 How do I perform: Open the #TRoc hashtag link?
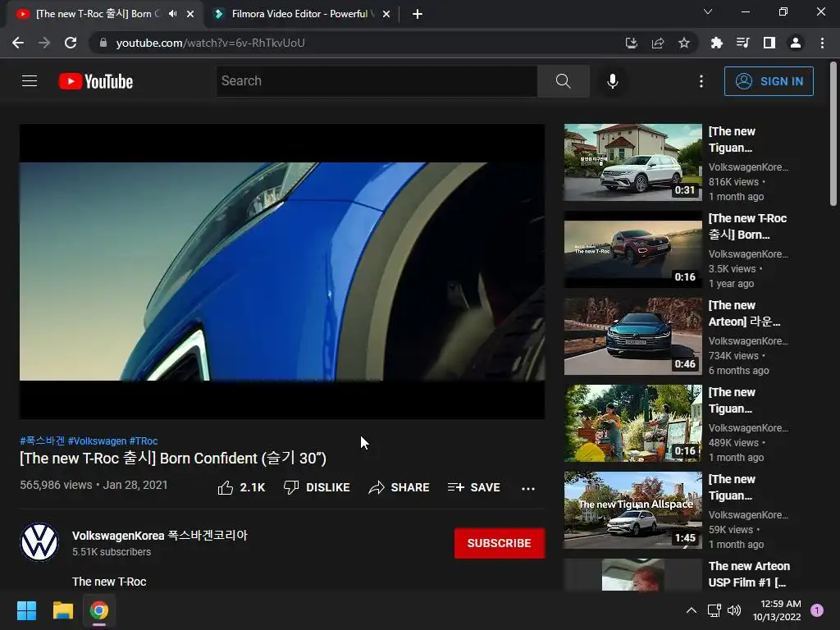pyautogui.click(x=144, y=441)
